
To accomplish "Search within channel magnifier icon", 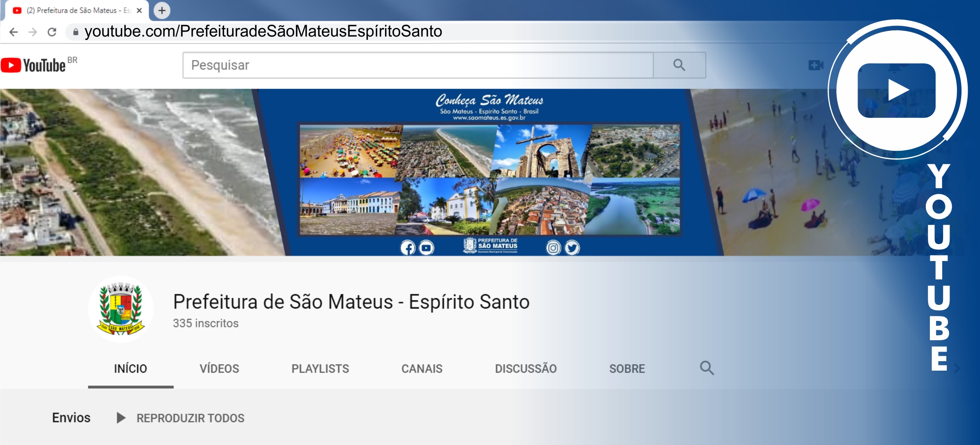I will click(x=707, y=368).
